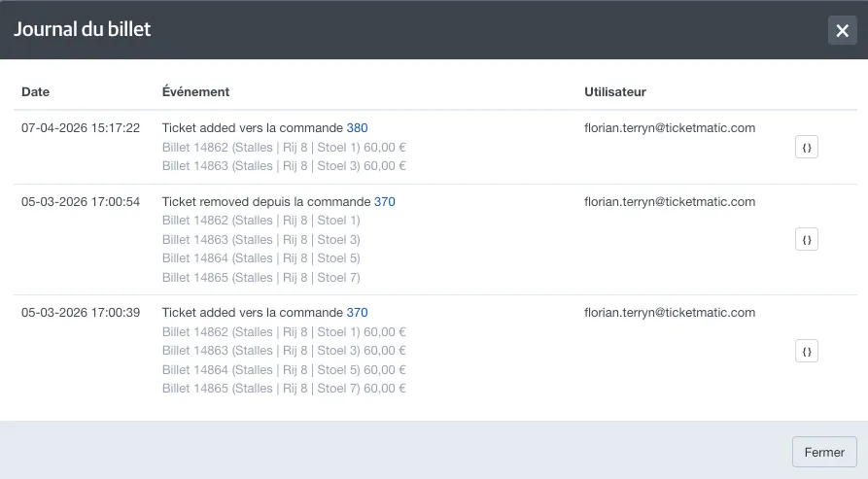Click Billet 14864 line in Ticket removed entry

261,258
